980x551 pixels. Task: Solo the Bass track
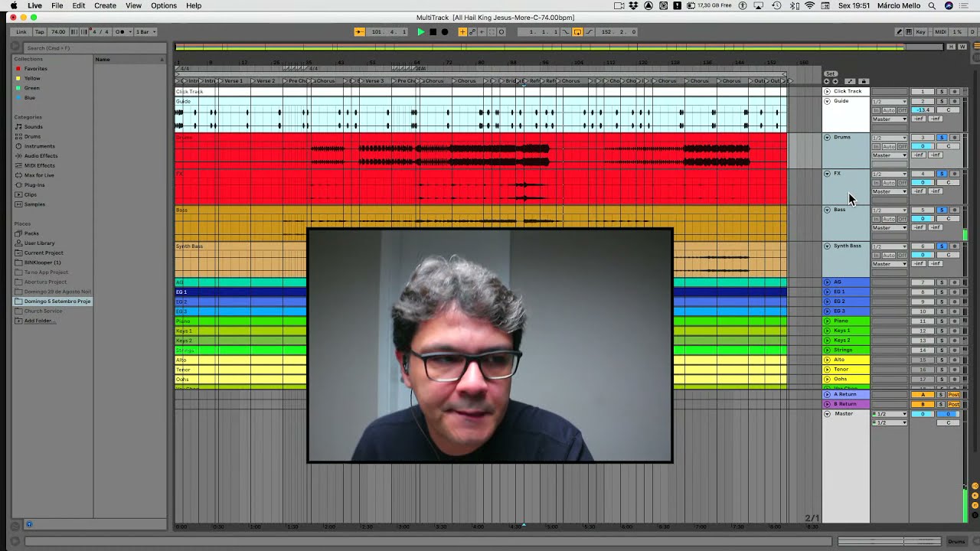coord(942,210)
